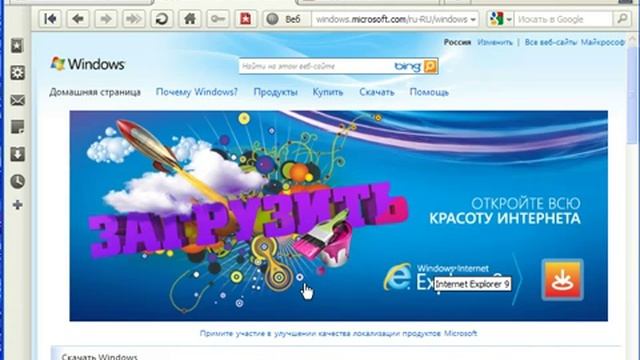
Task: Open the Bookmarks sidebar panel
Action: click(17, 46)
